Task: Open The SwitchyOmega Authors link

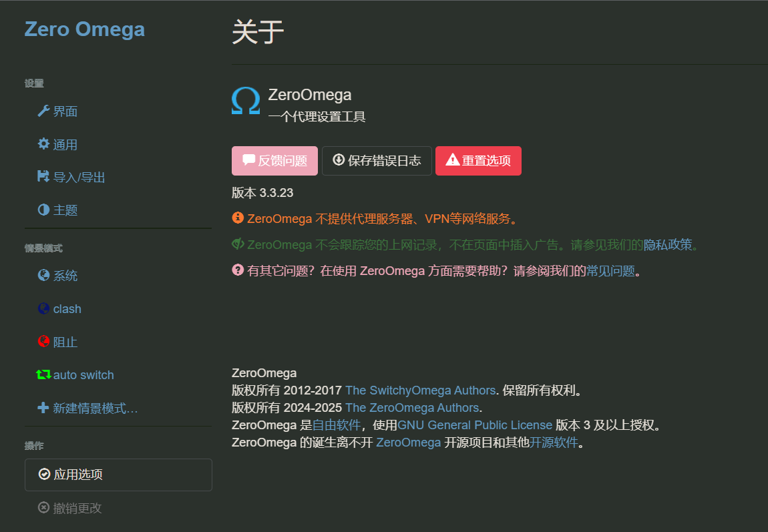Action: point(420,390)
